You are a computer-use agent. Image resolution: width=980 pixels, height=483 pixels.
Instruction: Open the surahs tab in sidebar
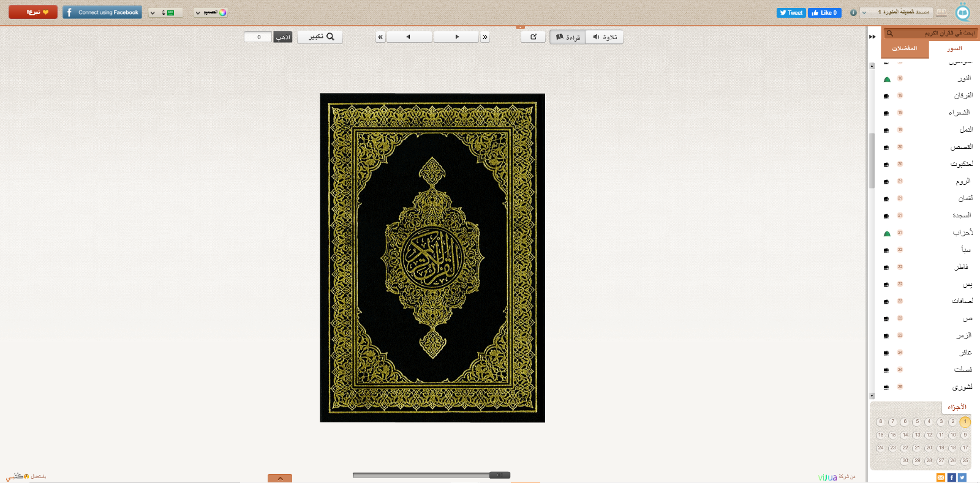click(x=954, y=48)
